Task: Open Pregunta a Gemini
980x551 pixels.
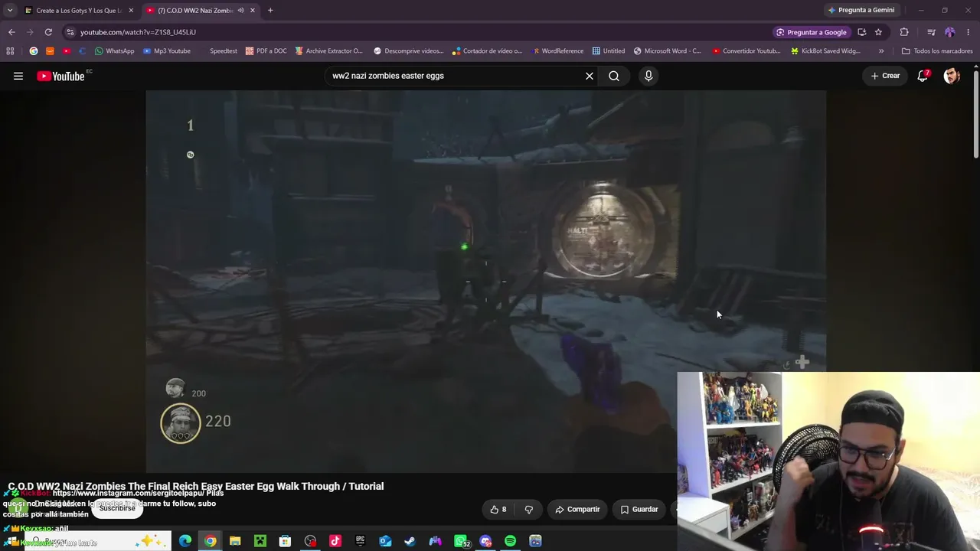Action: click(x=861, y=10)
